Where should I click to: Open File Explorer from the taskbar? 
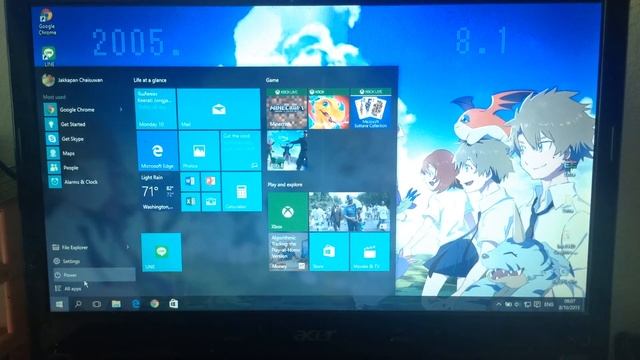tap(116, 304)
